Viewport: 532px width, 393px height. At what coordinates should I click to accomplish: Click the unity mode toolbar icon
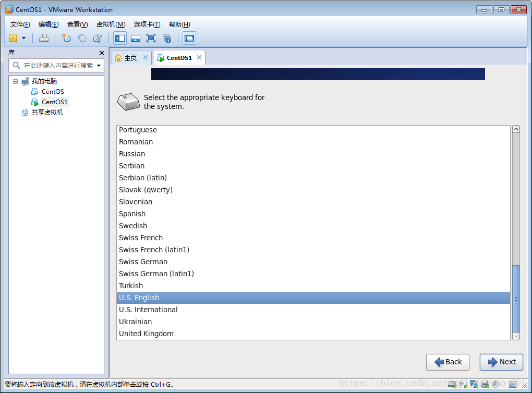coord(166,38)
